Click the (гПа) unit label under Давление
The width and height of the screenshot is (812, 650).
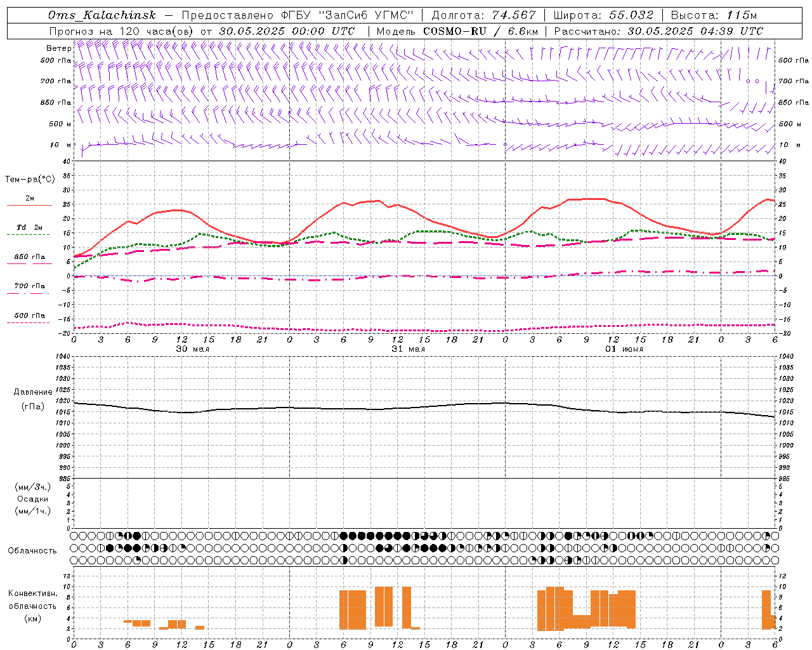click(33, 406)
